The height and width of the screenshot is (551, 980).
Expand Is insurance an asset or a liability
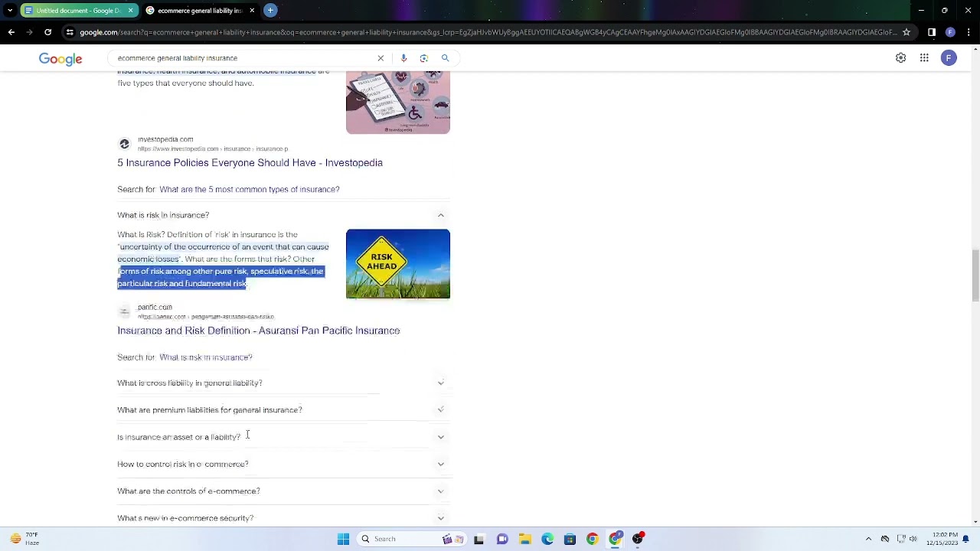[x=283, y=437]
